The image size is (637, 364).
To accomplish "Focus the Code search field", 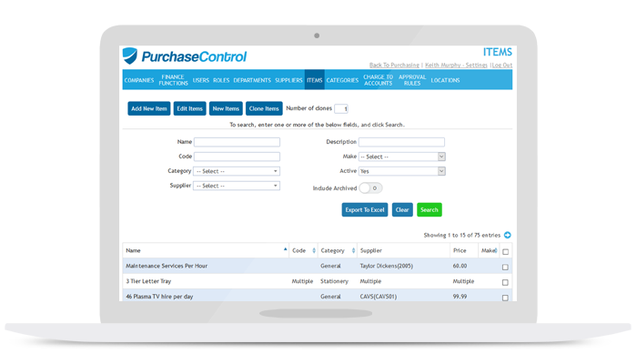I will point(237,157).
